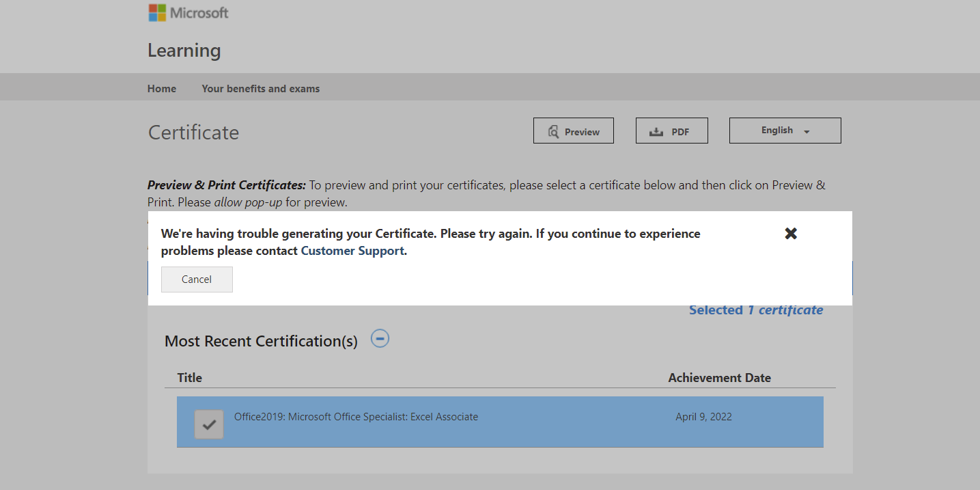980x490 pixels.
Task: Uncheck the Excel Associate certificate checkbox
Action: pyautogui.click(x=209, y=424)
